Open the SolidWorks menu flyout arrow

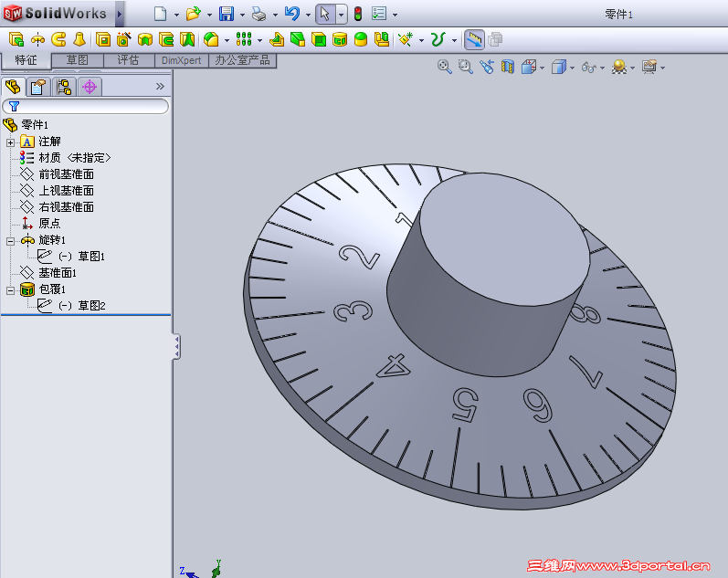[120, 14]
